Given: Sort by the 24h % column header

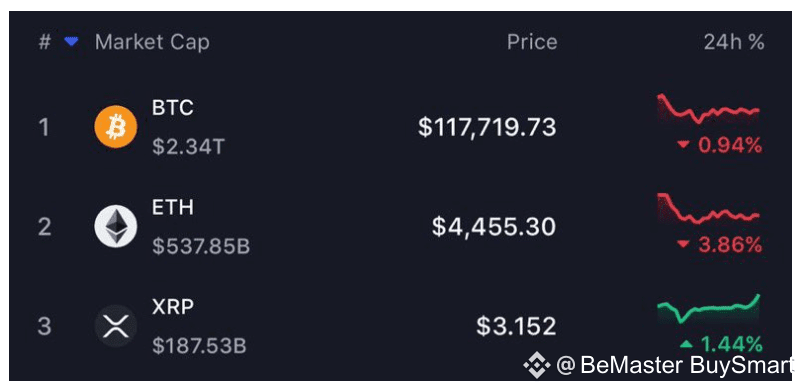Looking at the screenshot, I should click(734, 42).
